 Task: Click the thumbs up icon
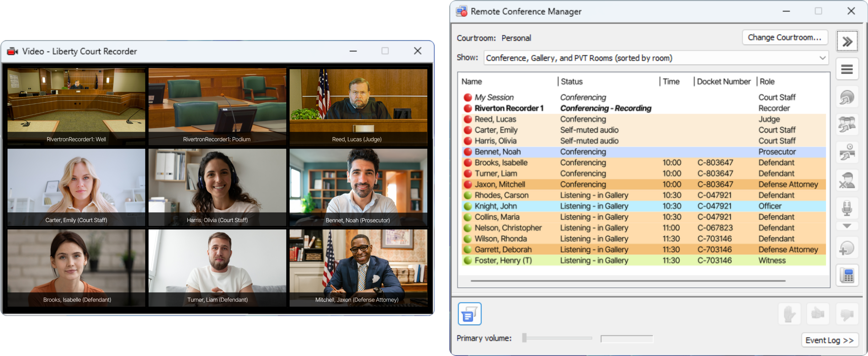coord(818,314)
